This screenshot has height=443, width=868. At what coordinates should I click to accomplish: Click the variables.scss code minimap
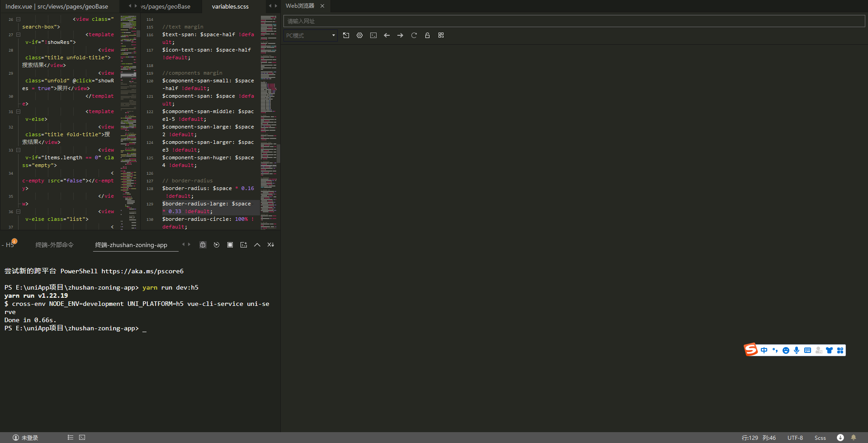click(x=269, y=122)
